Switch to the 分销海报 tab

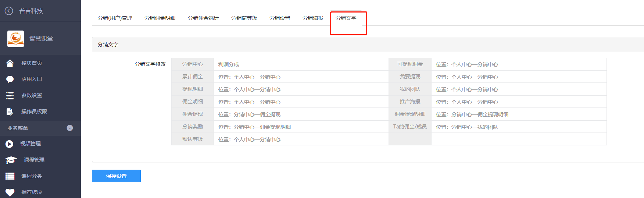[x=313, y=18]
